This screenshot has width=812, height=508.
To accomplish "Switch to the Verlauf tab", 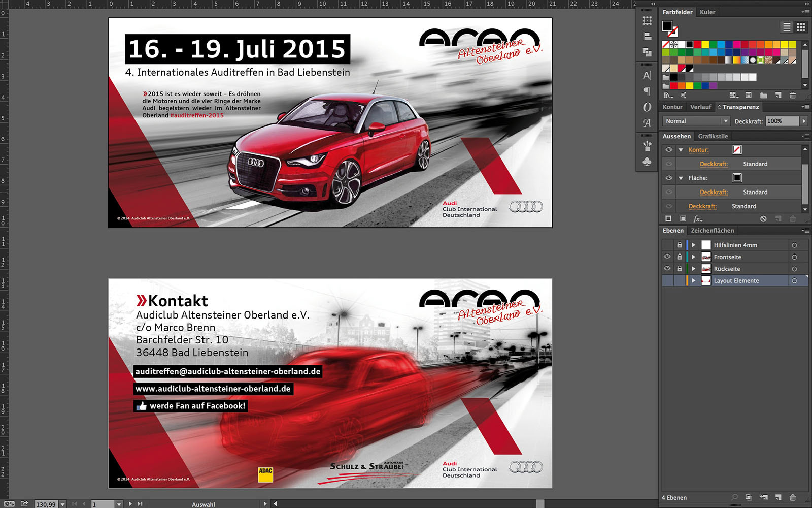I will coord(700,107).
